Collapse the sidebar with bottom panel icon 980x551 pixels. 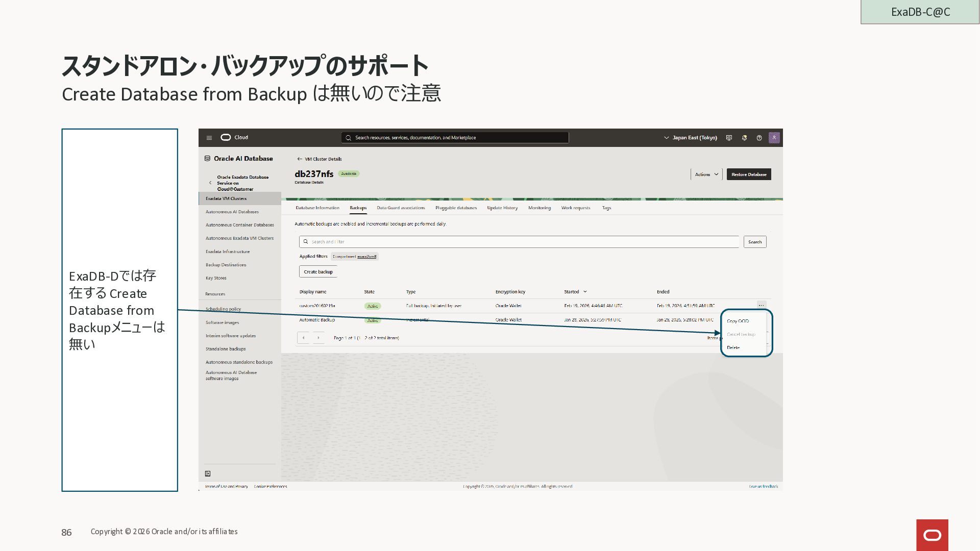coord(208,473)
